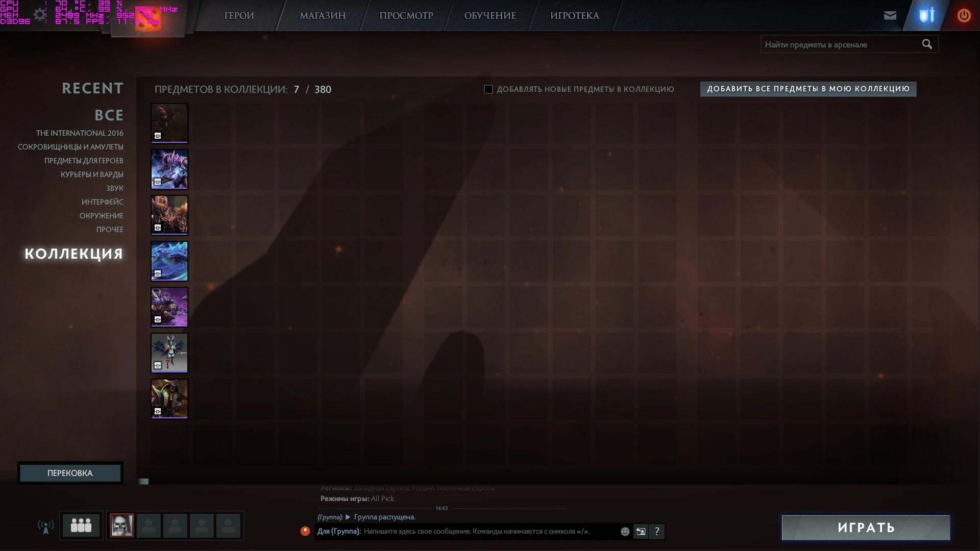The height and width of the screenshot is (551, 980).
Task: Open the settings gear icon
Action: [39, 15]
